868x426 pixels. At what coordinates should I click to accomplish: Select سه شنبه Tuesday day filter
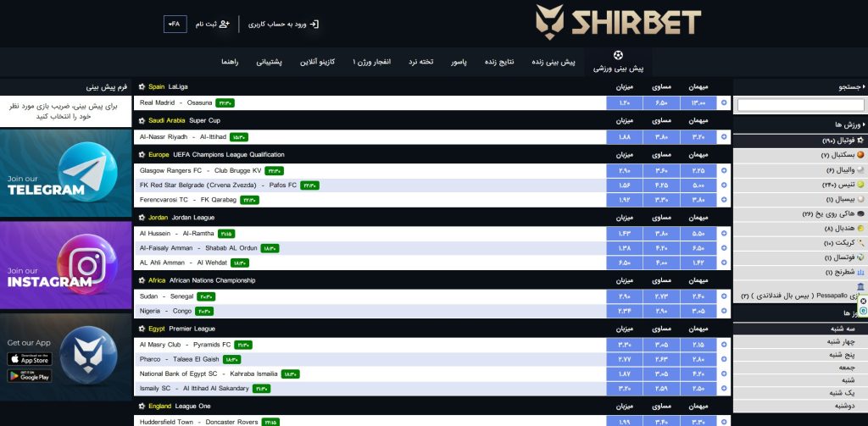[800, 329]
